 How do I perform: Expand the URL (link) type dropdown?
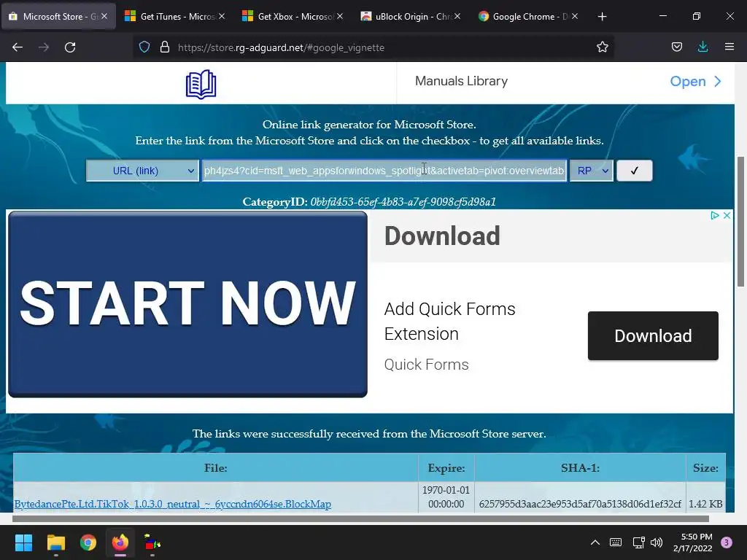(142, 171)
